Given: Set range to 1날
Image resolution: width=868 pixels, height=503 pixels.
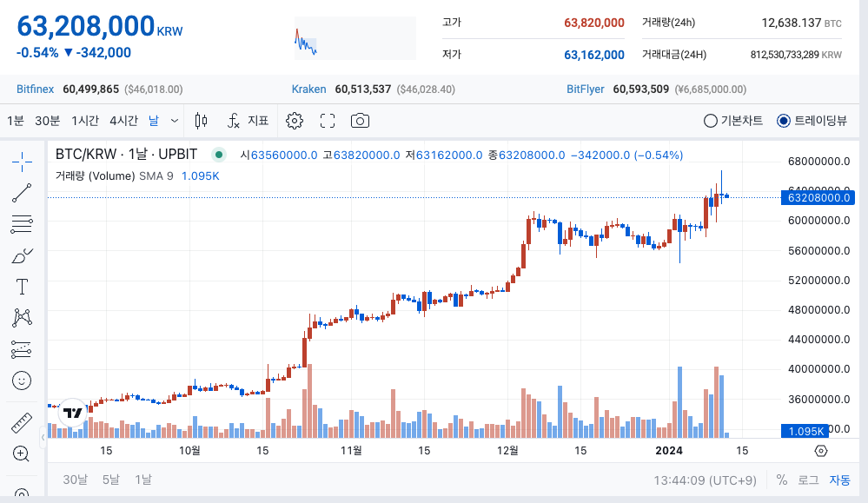Looking at the screenshot, I should click(142, 480).
